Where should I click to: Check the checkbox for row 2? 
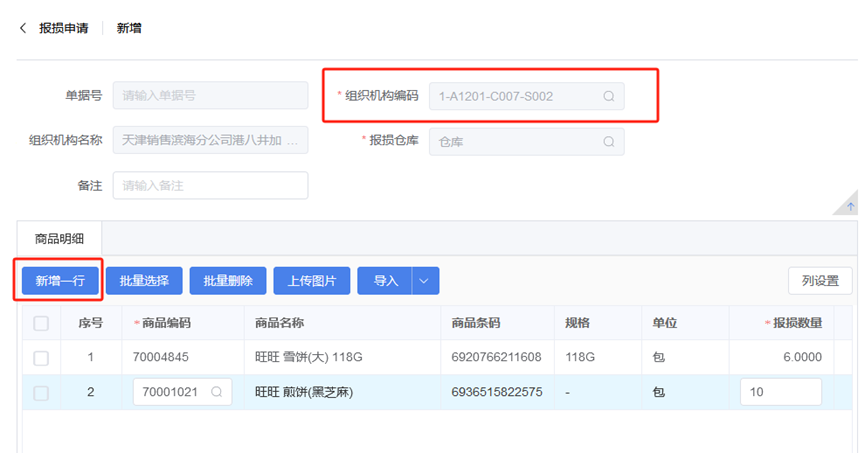pyautogui.click(x=41, y=393)
